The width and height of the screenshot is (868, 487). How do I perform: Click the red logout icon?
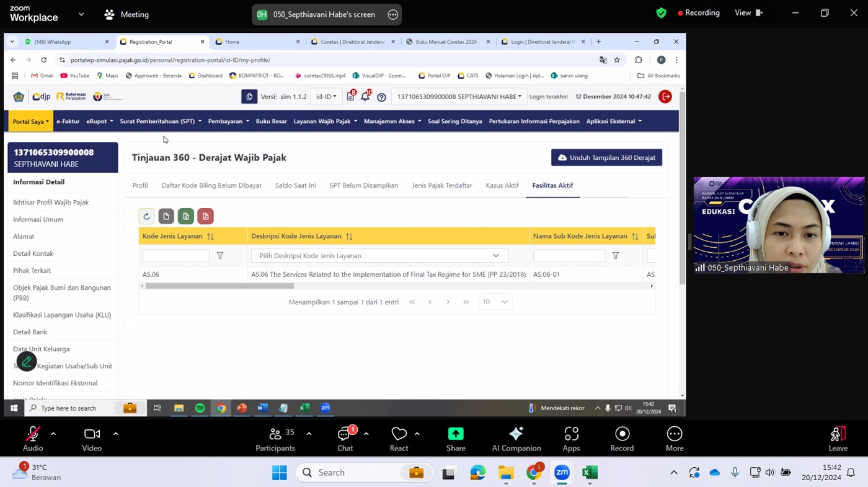click(665, 97)
